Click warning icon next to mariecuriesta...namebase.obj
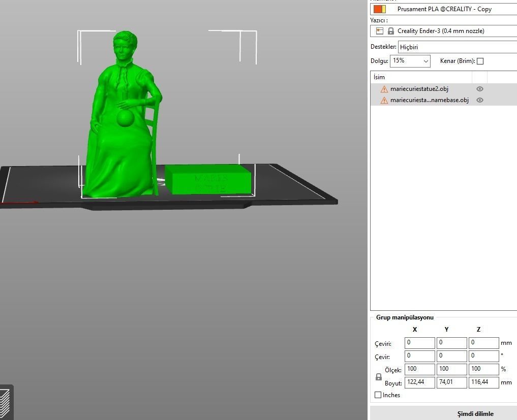Image resolution: width=517 pixels, height=420 pixels. pos(384,101)
